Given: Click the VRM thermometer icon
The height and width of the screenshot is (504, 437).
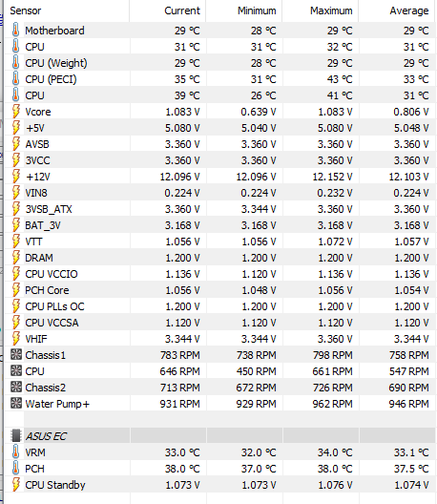Looking at the screenshot, I should [x=15, y=451].
